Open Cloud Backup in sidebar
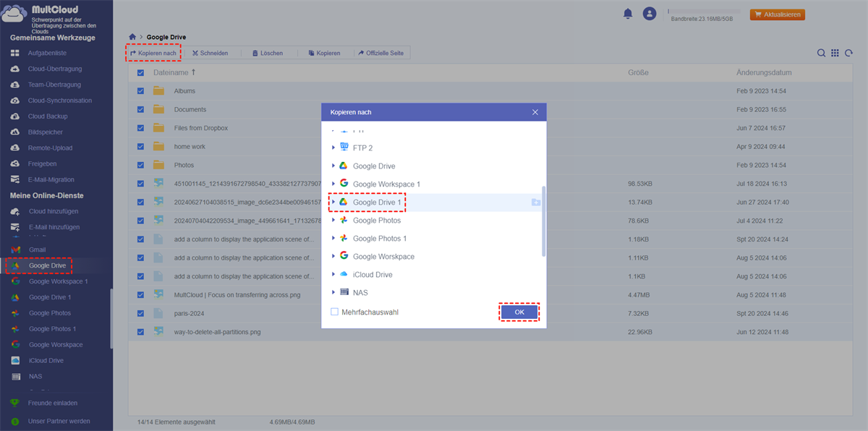868x431 pixels. (47, 116)
